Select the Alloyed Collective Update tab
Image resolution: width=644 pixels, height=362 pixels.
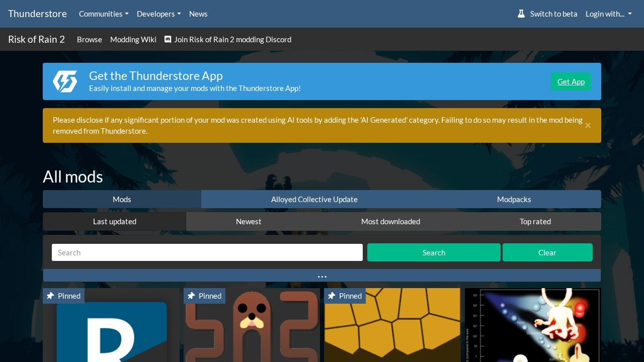click(x=314, y=199)
